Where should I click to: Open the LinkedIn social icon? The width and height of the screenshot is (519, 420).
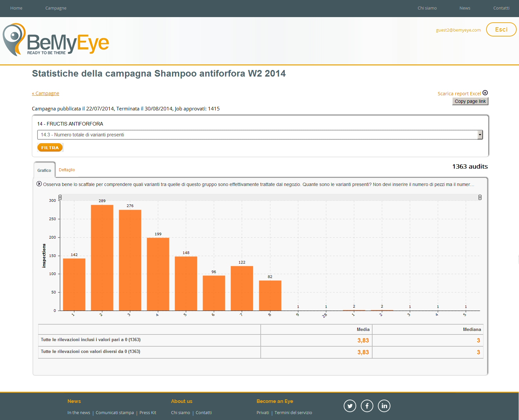tap(384, 406)
